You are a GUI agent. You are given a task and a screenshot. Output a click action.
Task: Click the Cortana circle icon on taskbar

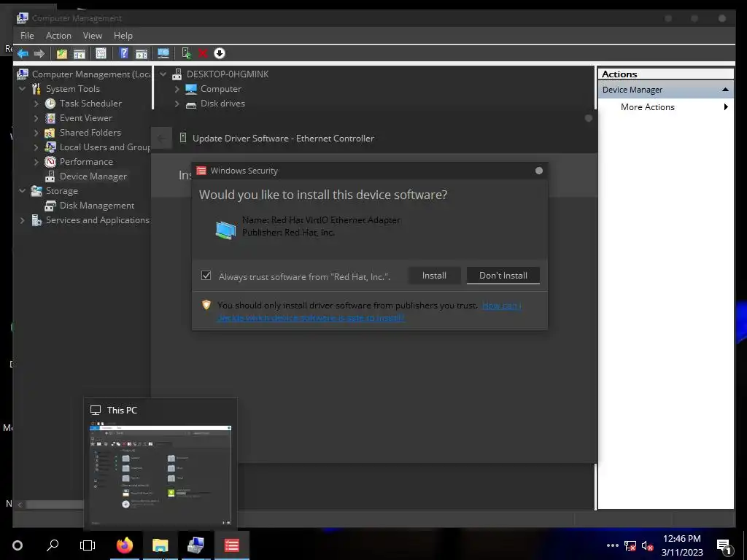pos(18,545)
